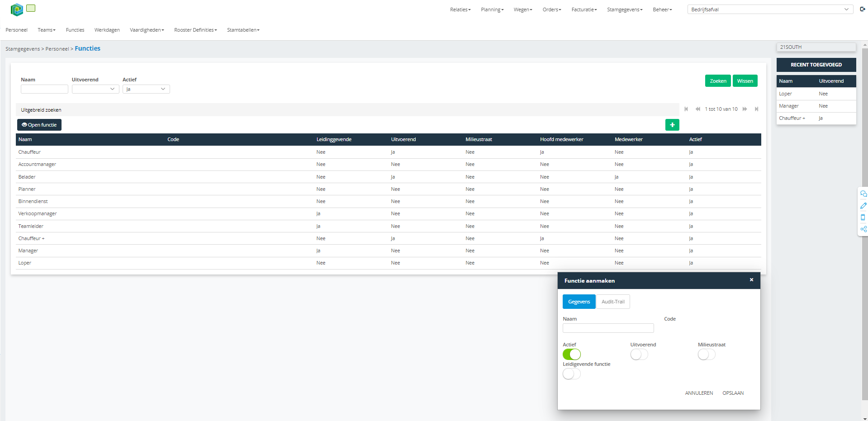The width and height of the screenshot is (868, 421).
Task: Open the Actief filter dropdown
Action: coord(146,89)
